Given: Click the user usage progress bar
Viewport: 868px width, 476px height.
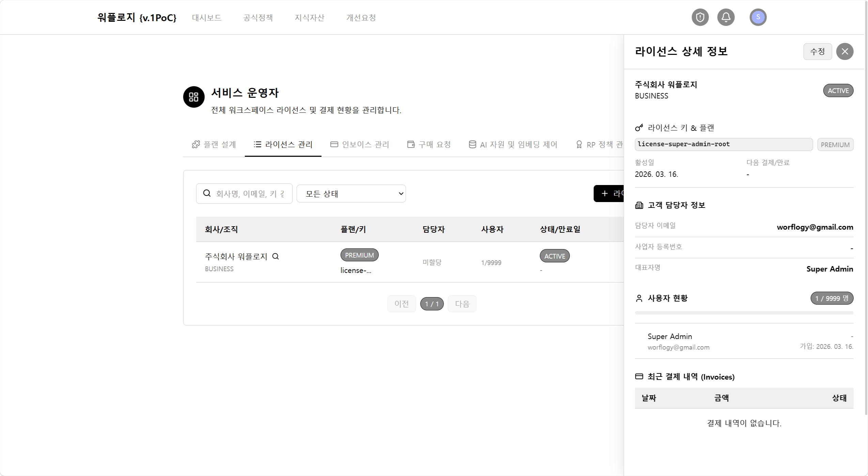Looking at the screenshot, I should [744, 313].
